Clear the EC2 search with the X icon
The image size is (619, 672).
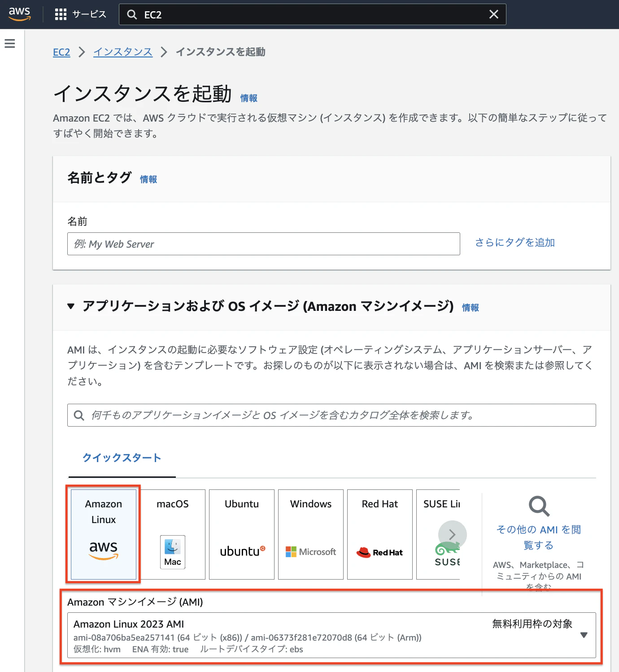(x=493, y=14)
